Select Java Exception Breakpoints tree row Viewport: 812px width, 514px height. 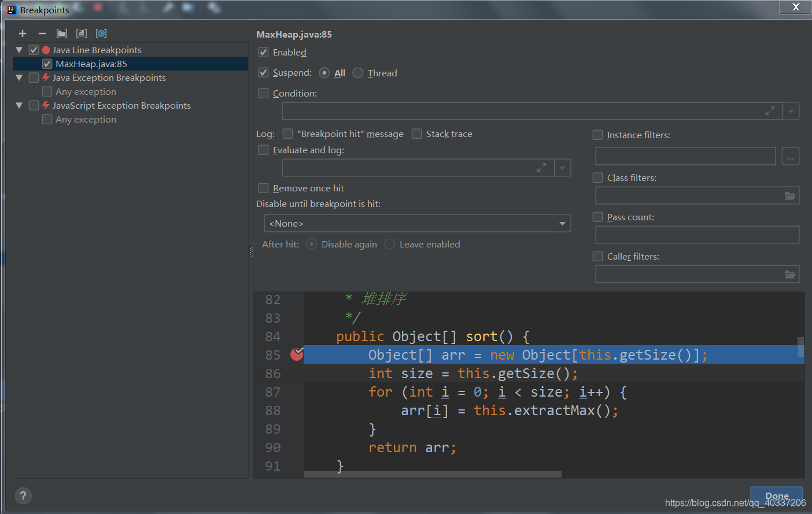(131, 77)
